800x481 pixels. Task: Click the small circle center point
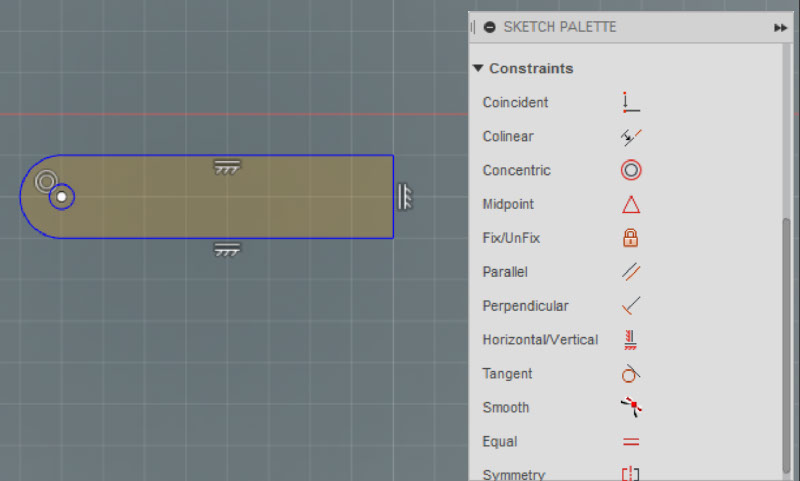61,197
